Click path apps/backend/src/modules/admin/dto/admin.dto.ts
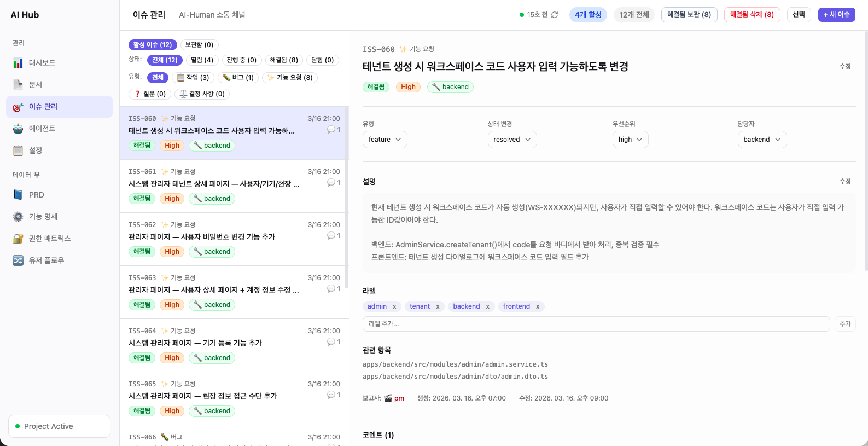This screenshot has height=446, width=868. (455, 377)
